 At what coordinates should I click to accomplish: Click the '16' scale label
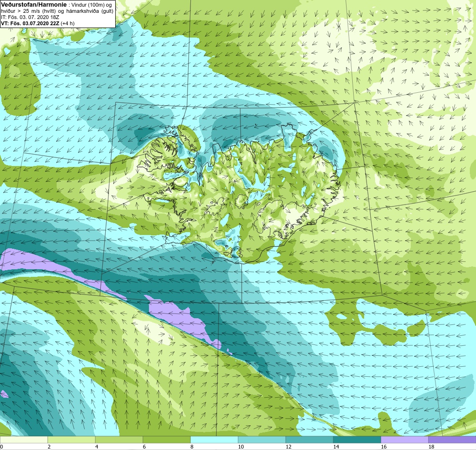click(384, 447)
